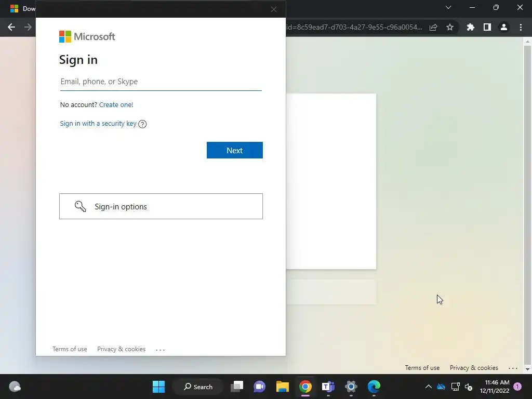The height and width of the screenshot is (399, 532).
Task: Click the page vertical scrollbar
Action: 527,205
